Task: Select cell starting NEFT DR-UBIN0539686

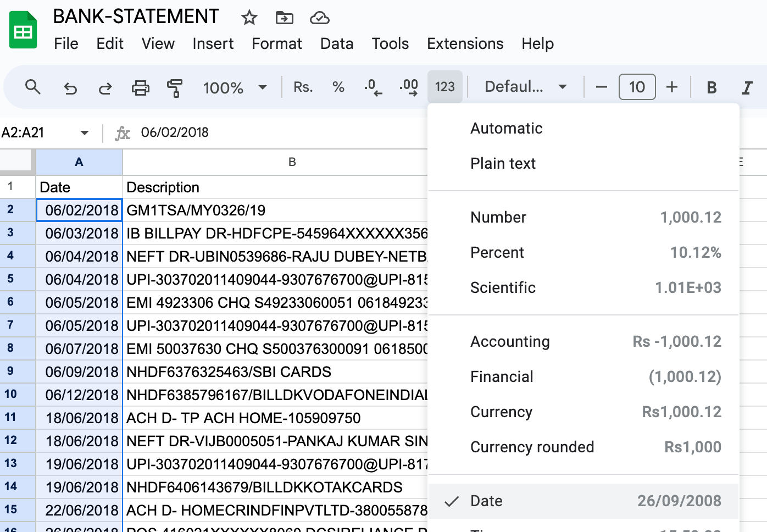Action: point(275,257)
